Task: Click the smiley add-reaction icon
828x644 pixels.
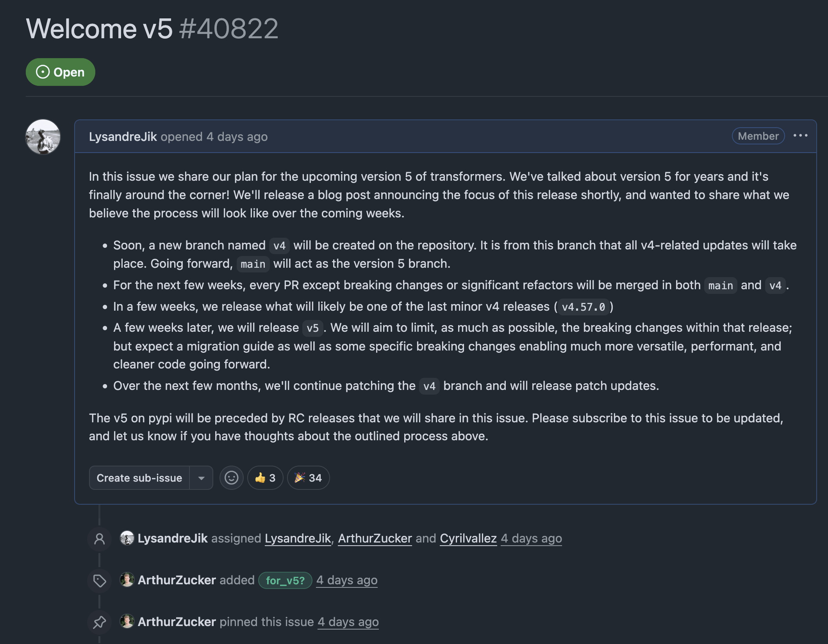Action: [x=231, y=478]
